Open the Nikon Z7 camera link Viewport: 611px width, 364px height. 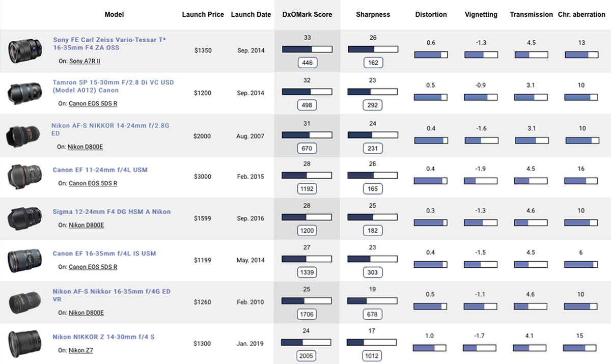[x=81, y=350]
